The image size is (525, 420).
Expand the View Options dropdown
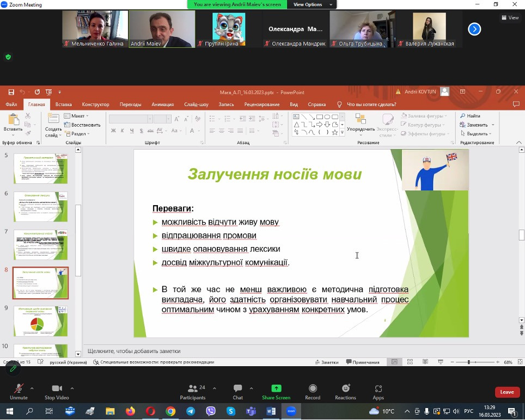click(308, 4)
